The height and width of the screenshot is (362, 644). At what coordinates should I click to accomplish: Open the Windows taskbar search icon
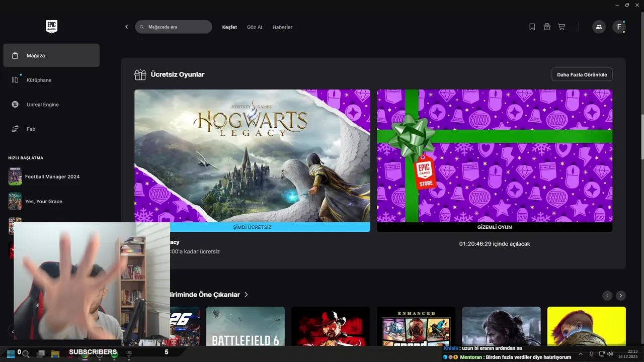[26, 354]
